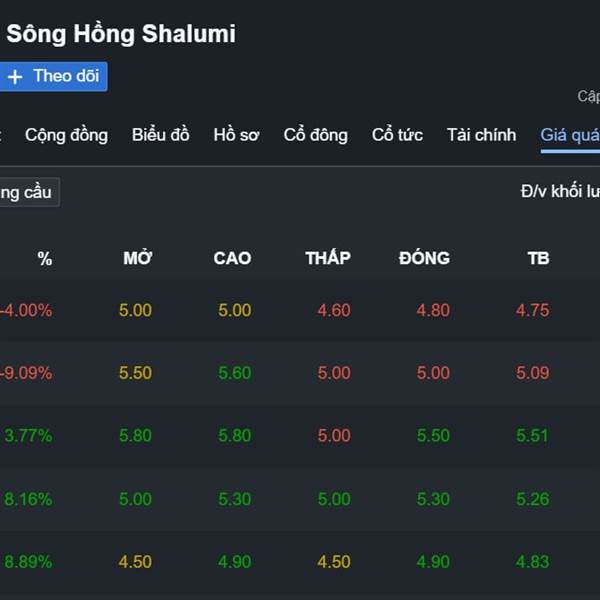The image size is (600, 600).
Task: Open the Cổ tức tab
Action: tap(397, 135)
